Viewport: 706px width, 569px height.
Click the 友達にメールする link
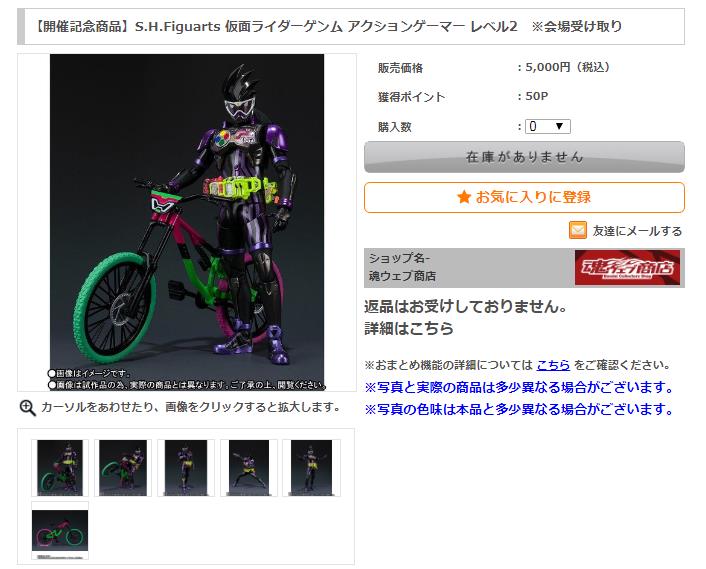click(637, 231)
